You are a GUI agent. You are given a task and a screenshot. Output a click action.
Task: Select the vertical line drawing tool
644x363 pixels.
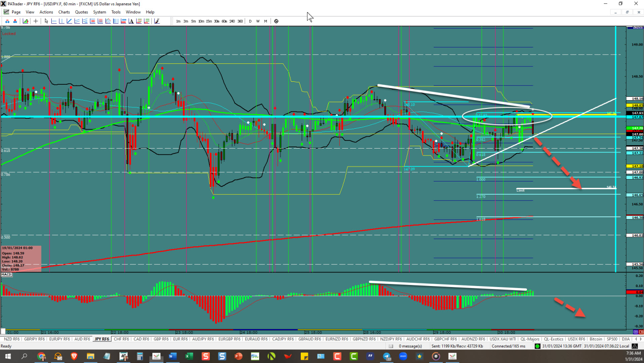[x=61, y=21]
